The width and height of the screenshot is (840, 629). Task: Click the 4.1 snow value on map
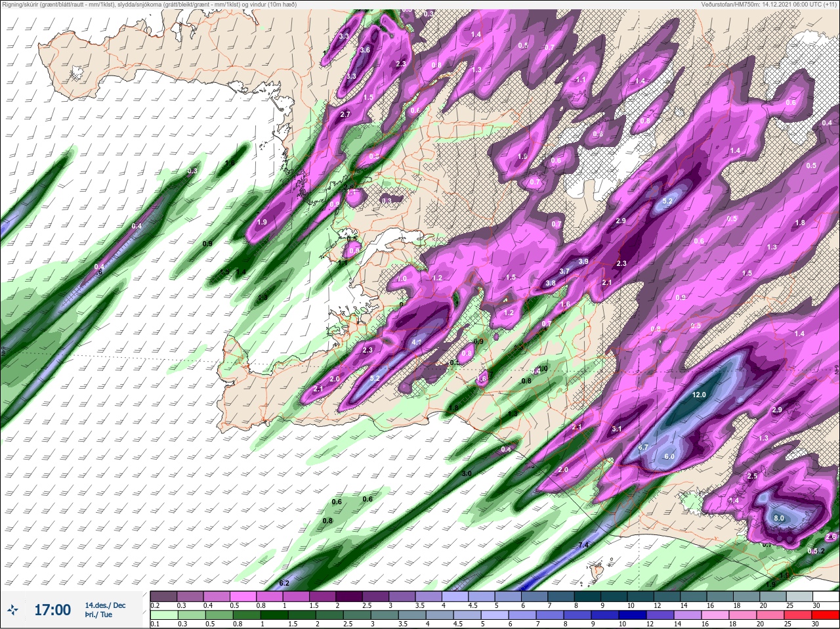[x=417, y=342]
